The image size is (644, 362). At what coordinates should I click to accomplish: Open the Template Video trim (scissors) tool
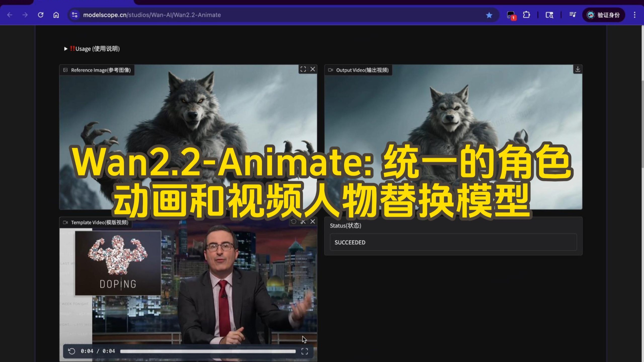303,221
